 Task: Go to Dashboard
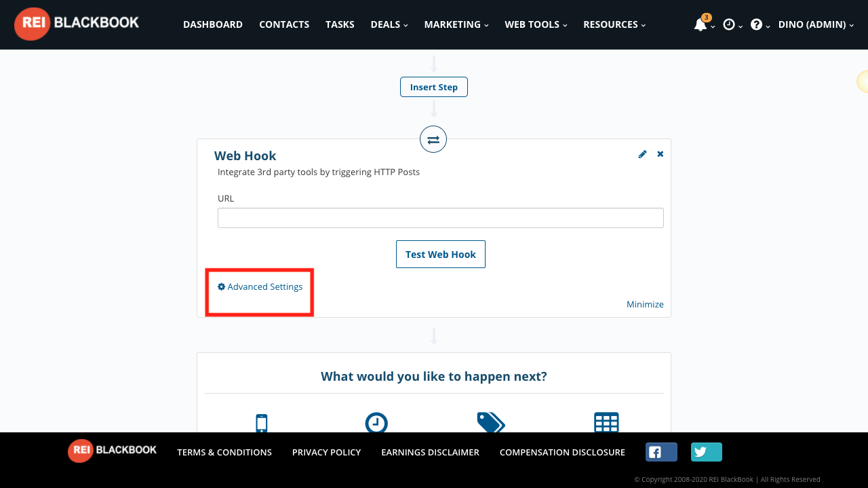(213, 24)
